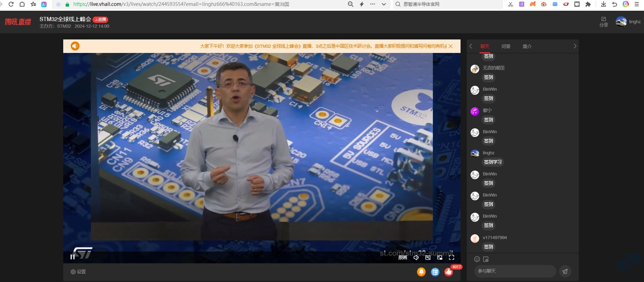Click the announcement speaker icon
644x282 pixels.
point(75,46)
